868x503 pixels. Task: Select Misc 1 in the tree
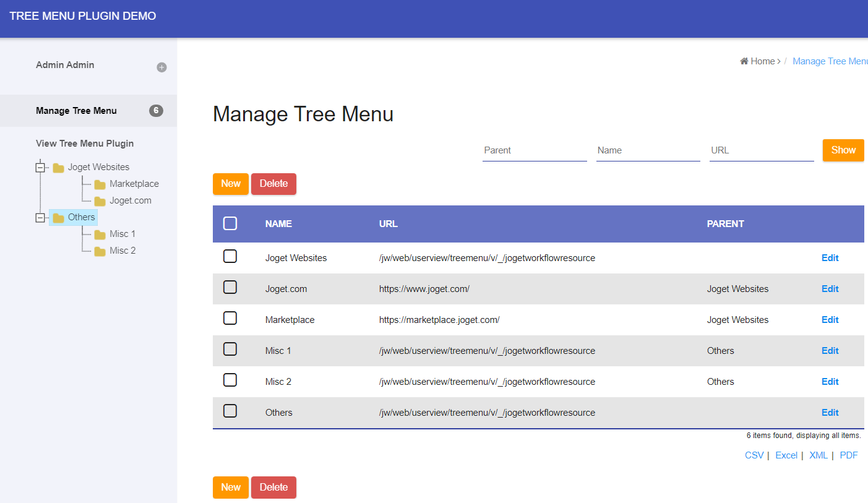(x=122, y=234)
